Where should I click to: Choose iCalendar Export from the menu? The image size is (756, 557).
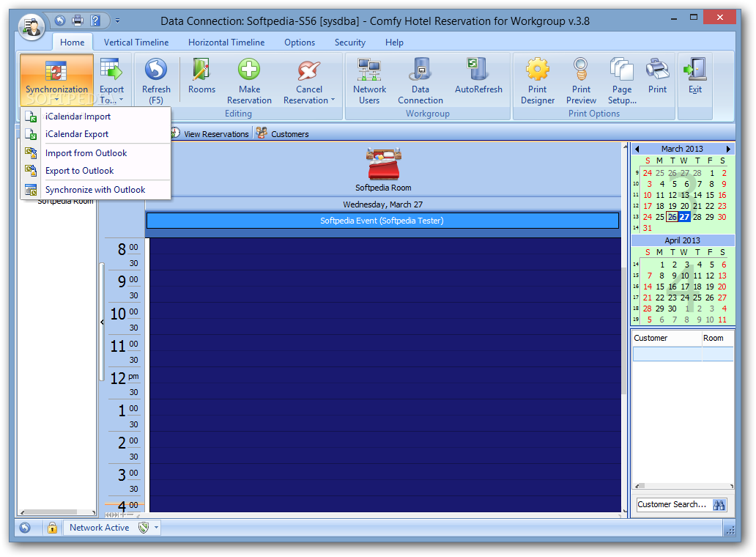click(96, 134)
